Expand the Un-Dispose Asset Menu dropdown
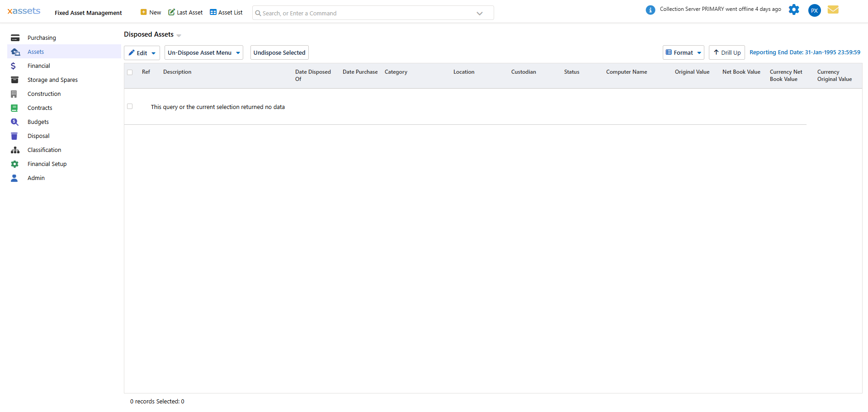 click(x=203, y=52)
